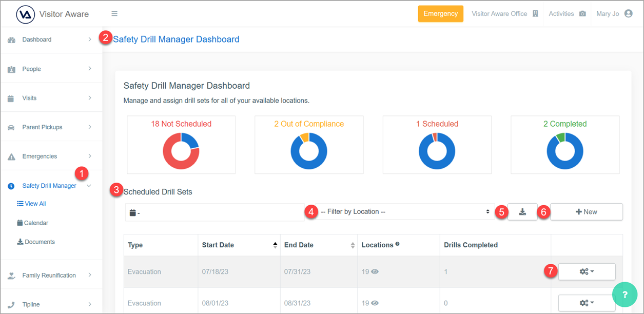
Task: Click the 2 Completed donut chart
Action: (565, 151)
